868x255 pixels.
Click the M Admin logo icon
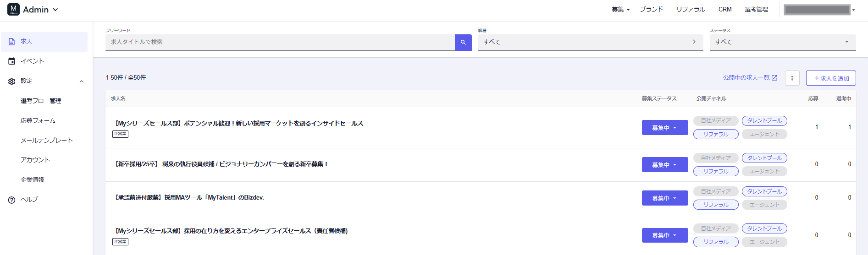[13, 10]
